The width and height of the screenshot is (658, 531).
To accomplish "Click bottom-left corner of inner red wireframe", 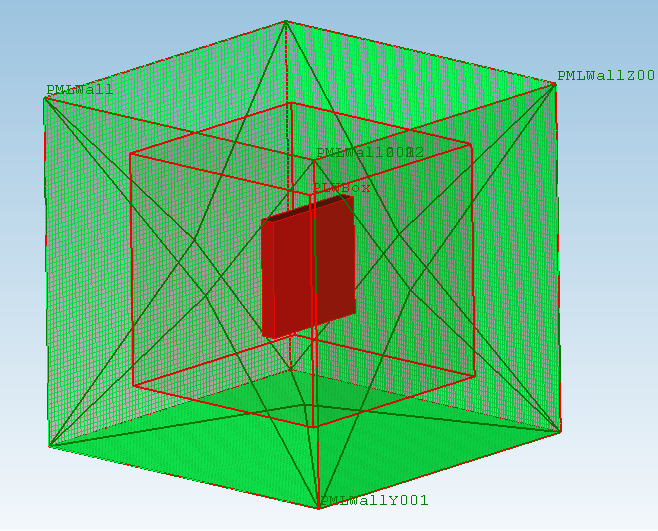I will [x=132, y=385].
